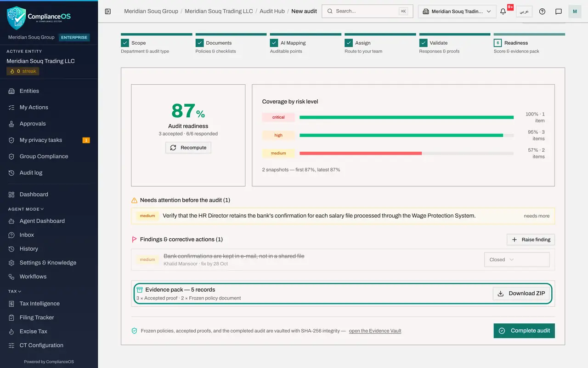Click the CT Configuration sliders icon
Viewport: 588px width, 368px height.
[11, 345]
